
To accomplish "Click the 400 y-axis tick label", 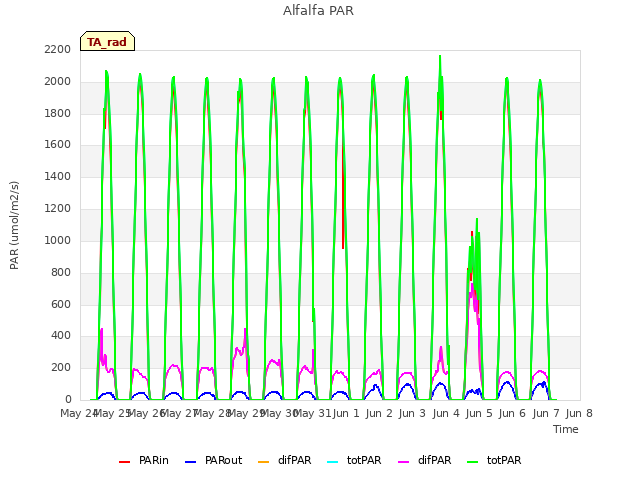I will pyautogui.click(x=61, y=336).
